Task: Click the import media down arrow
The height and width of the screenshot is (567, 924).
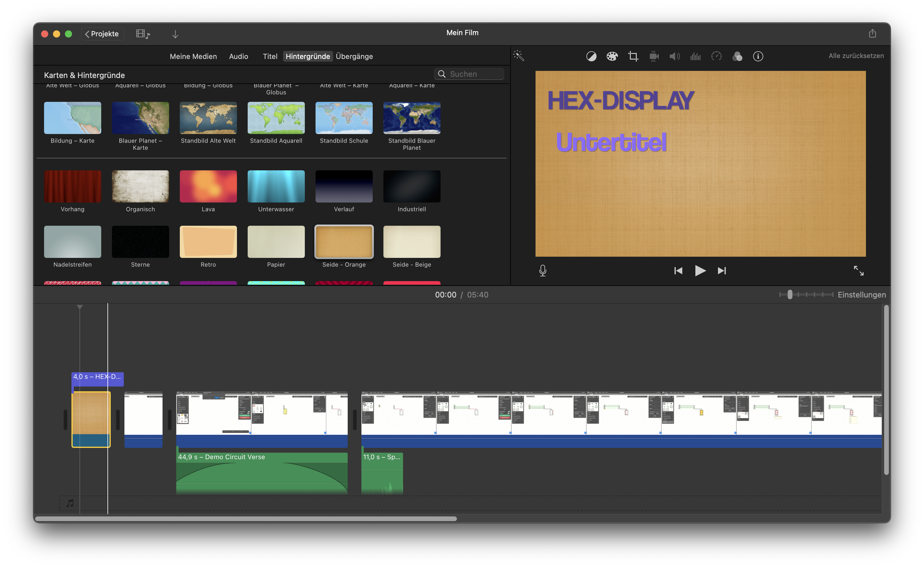Action: [x=175, y=34]
